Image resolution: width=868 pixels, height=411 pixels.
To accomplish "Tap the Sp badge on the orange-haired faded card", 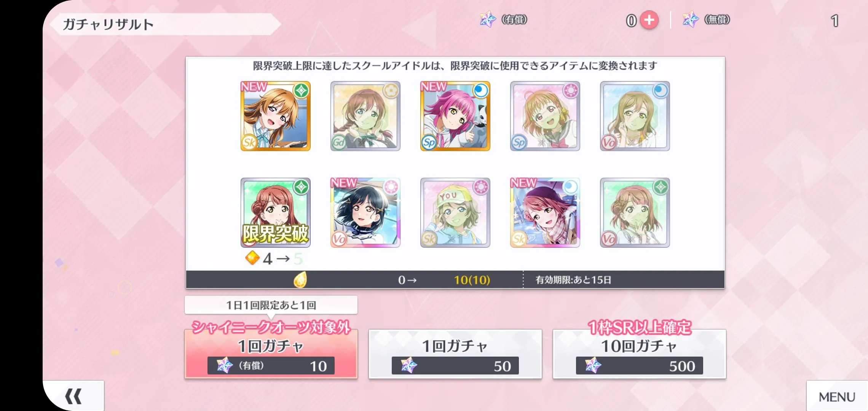I will [519, 142].
